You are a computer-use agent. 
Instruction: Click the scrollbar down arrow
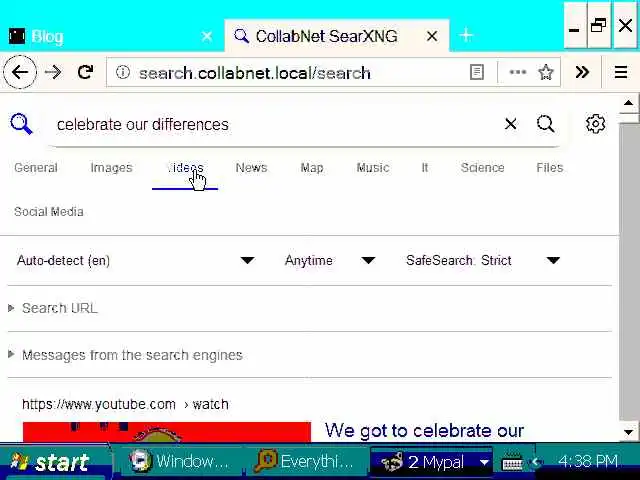[x=629, y=432]
